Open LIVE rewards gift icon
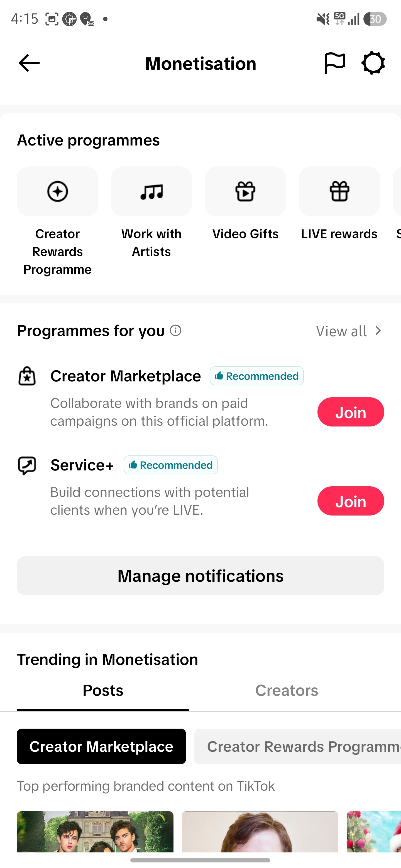The height and width of the screenshot is (868, 401). pos(339,191)
